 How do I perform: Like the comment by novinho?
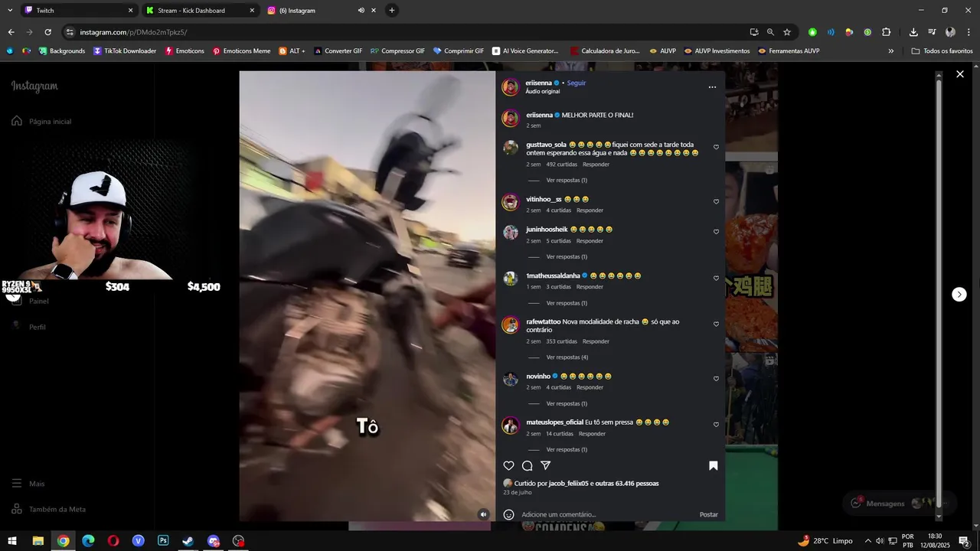[716, 379]
